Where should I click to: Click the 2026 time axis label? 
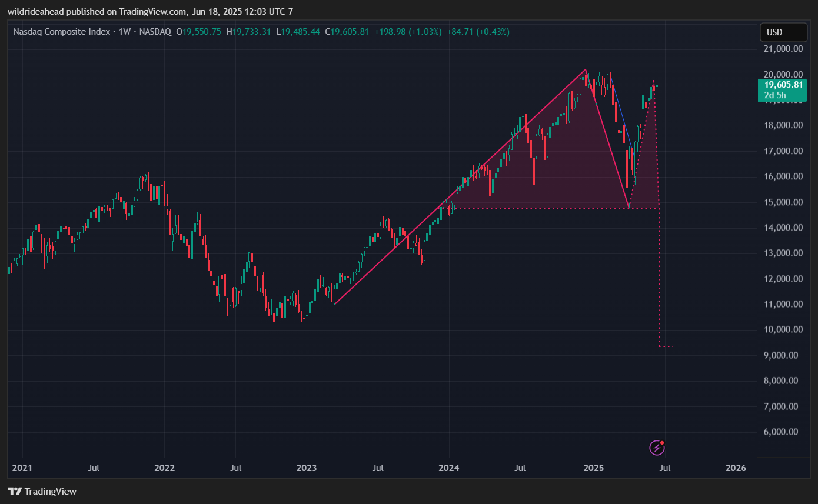pyautogui.click(x=736, y=468)
